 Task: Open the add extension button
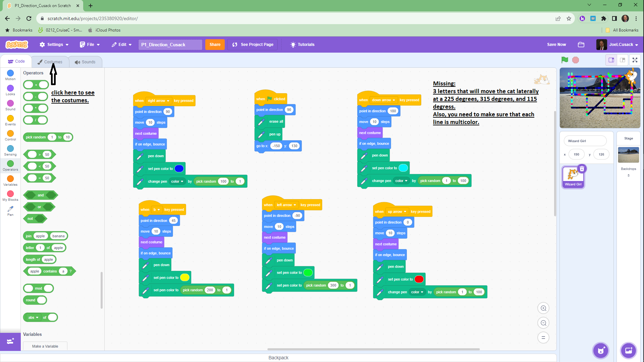pyautogui.click(x=10, y=341)
